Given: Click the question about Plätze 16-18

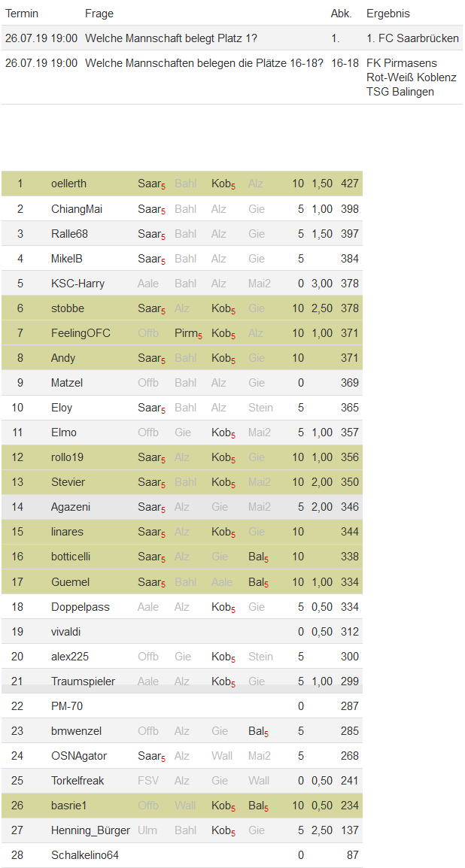Looking at the screenshot, I should pyautogui.click(x=204, y=62).
